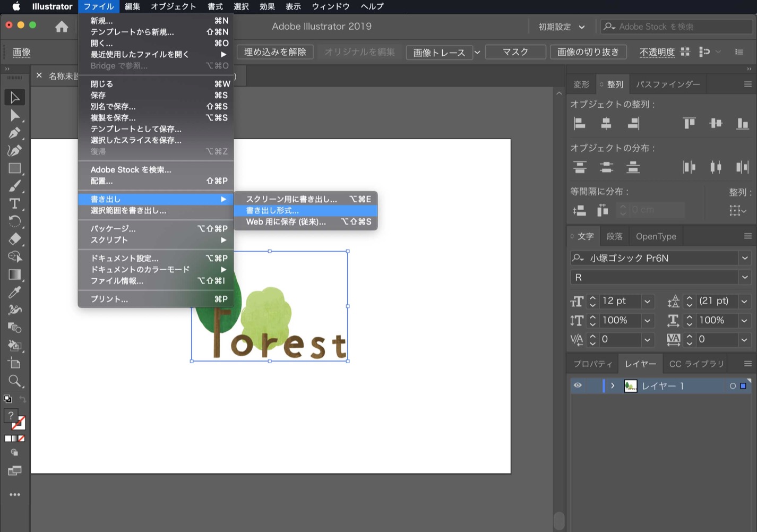The height and width of the screenshot is (532, 757).
Task: Select the Rectangle tool
Action: [14, 168]
